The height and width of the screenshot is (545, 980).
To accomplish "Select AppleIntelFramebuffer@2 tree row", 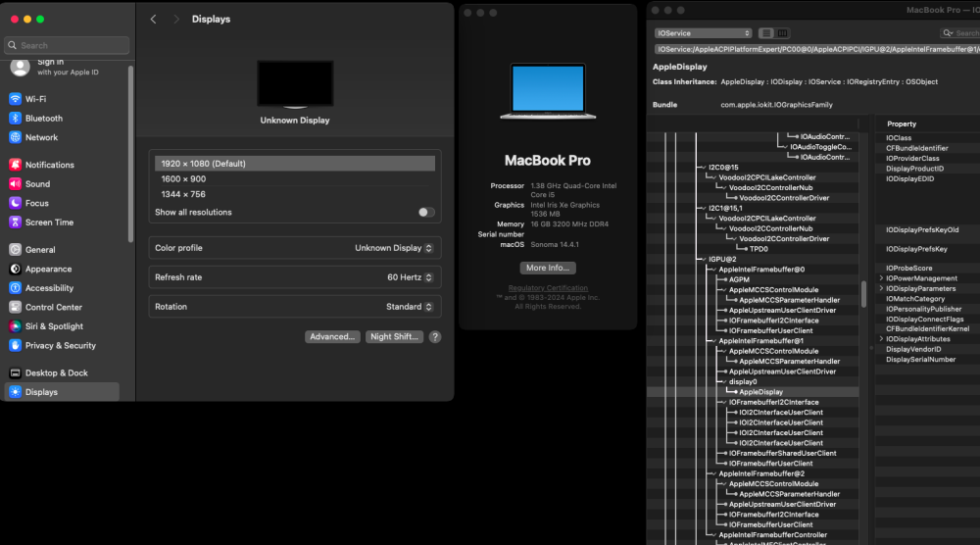I will tap(753, 473).
